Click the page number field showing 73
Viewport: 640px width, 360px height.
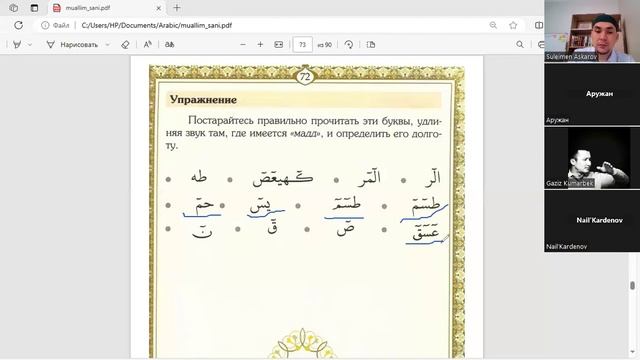click(x=302, y=44)
